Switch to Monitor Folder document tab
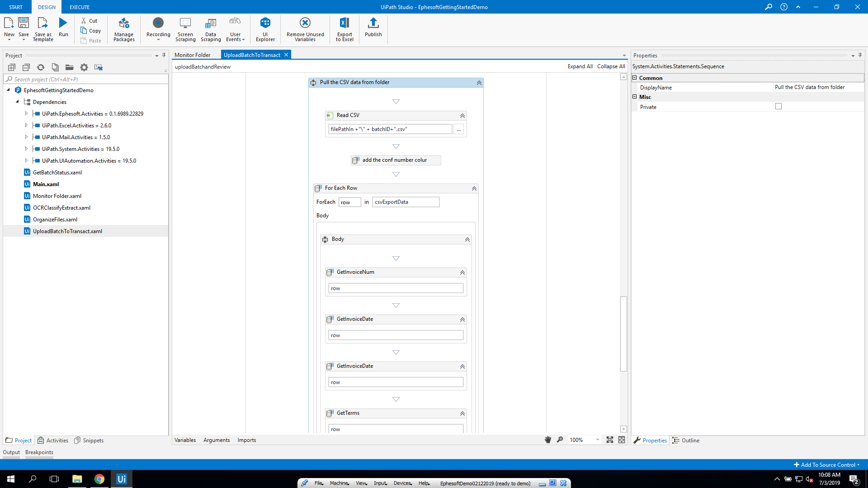This screenshot has width=868, height=488. click(x=193, y=55)
